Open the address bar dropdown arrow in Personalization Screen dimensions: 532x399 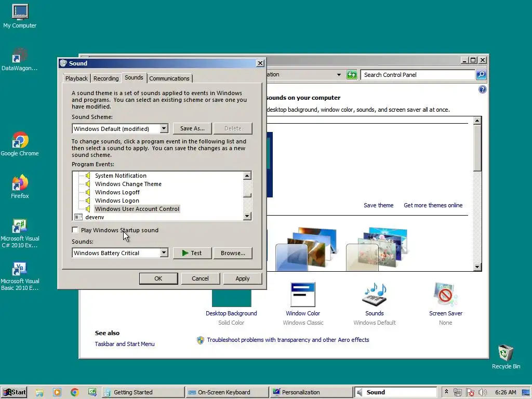(339, 75)
